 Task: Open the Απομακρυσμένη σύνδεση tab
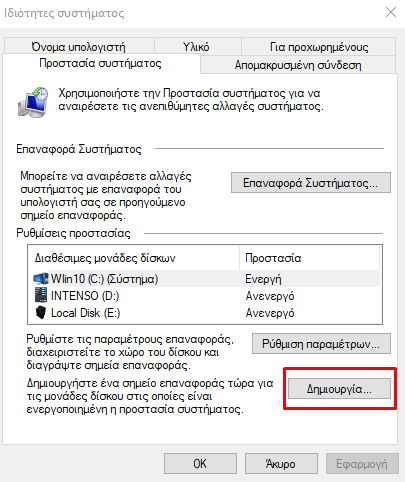(298, 65)
